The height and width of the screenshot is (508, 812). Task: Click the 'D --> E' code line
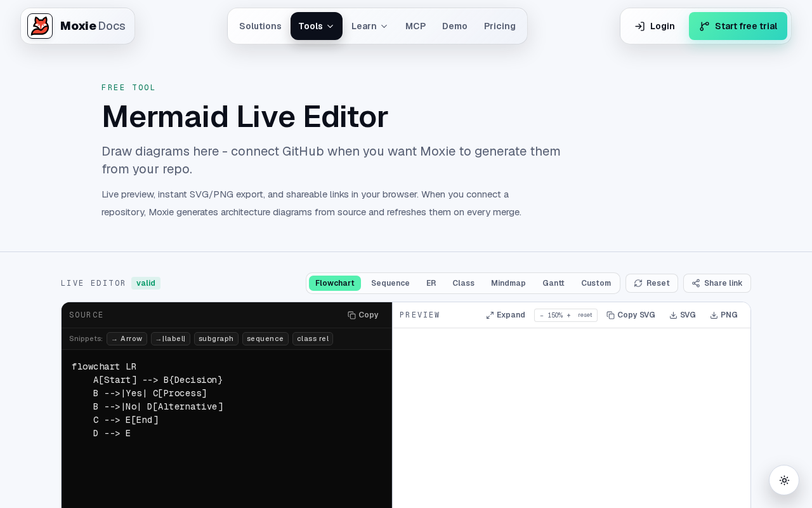click(x=112, y=433)
